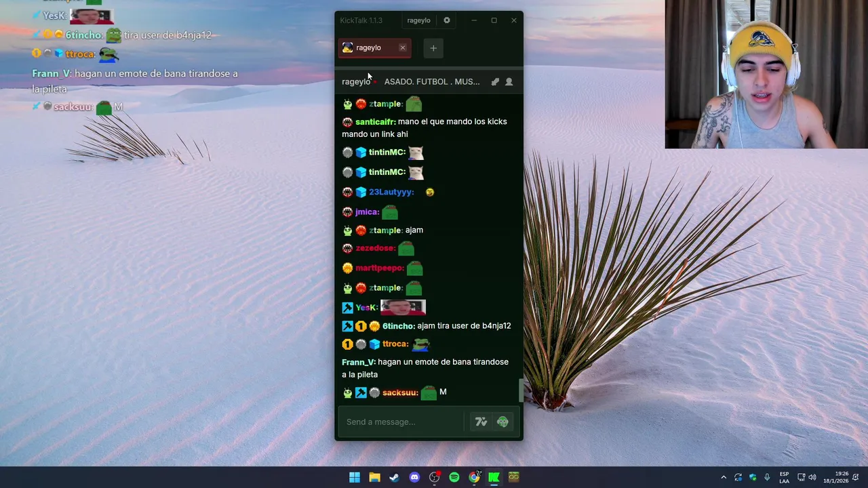Open the chatters list user icon
Viewport: 868px width, 488px height.
pyautogui.click(x=509, y=81)
